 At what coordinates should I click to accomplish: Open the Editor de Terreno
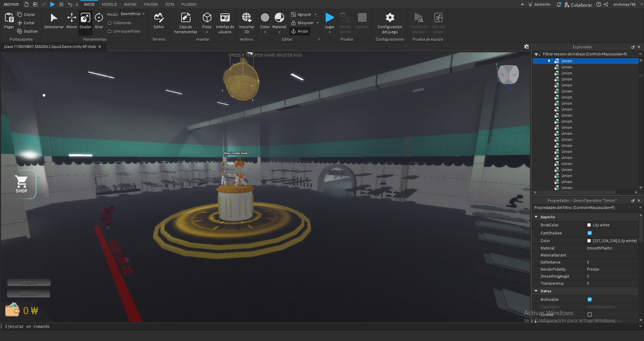tap(159, 20)
